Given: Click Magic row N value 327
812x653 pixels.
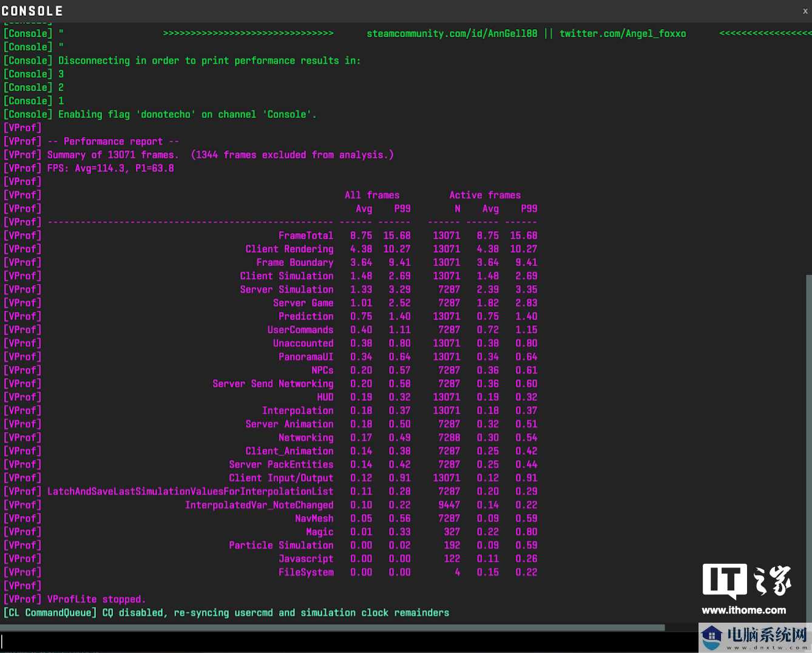Looking at the screenshot, I should 452,532.
